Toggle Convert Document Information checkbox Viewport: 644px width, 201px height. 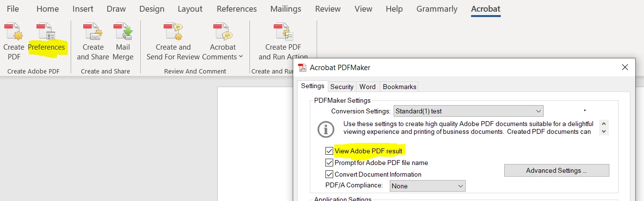coord(330,174)
